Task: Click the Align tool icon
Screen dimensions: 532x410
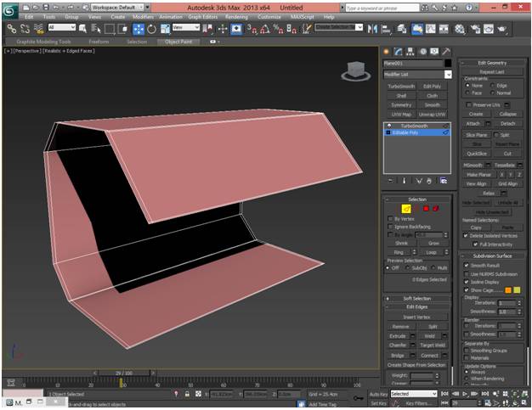Action: tap(386, 29)
